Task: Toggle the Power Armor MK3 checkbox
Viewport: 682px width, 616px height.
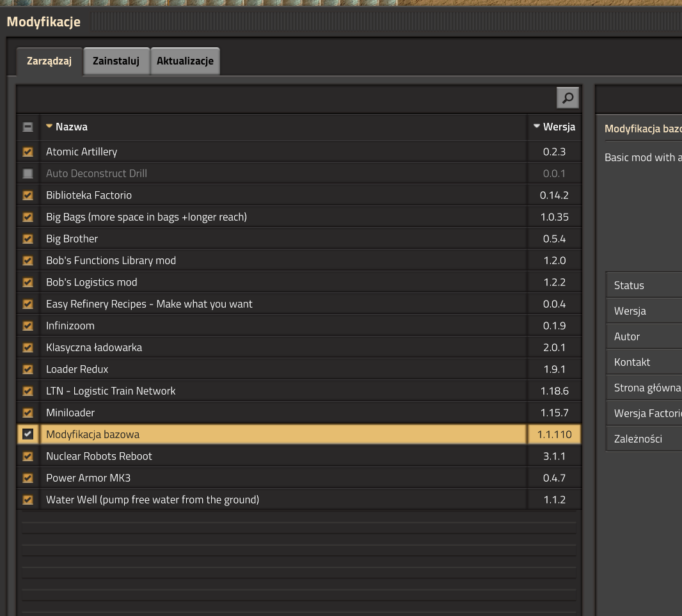Action: (x=28, y=478)
